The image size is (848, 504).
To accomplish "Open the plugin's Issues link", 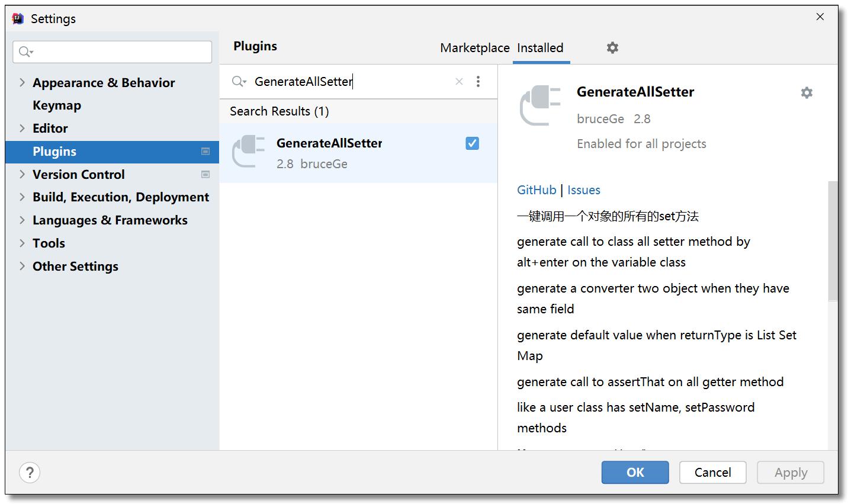I will pos(584,190).
